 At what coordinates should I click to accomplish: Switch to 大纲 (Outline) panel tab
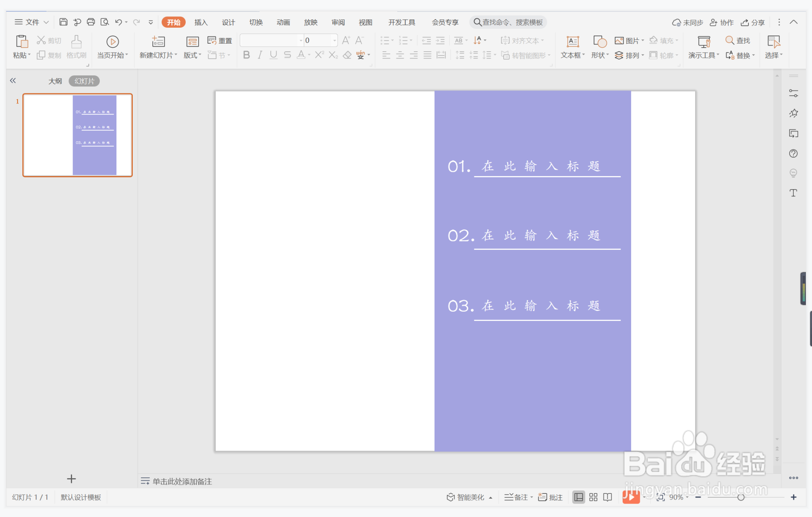pyautogui.click(x=55, y=81)
